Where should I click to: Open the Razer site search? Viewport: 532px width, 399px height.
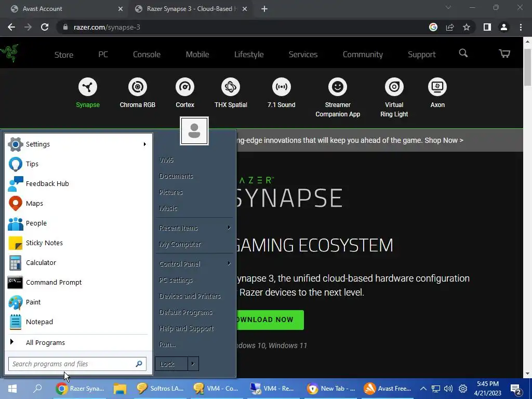click(463, 54)
